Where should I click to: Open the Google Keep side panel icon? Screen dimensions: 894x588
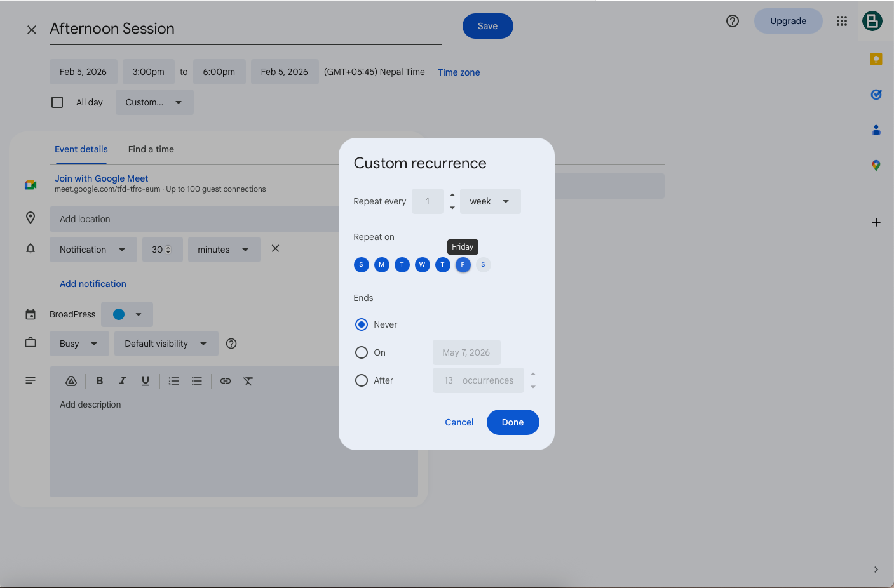pyautogui.click(x=876, y=59)
